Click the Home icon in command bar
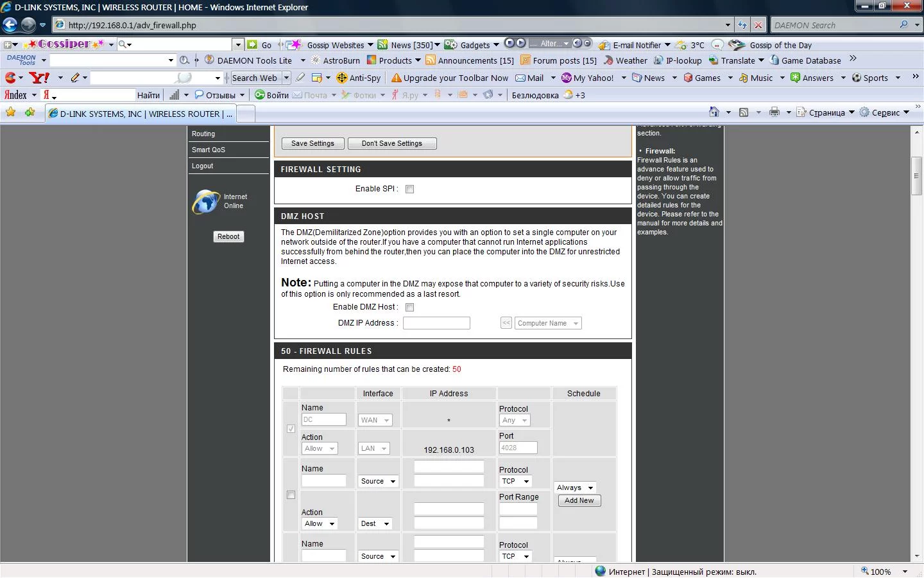924x578 pixels. [x=714, y=112]
